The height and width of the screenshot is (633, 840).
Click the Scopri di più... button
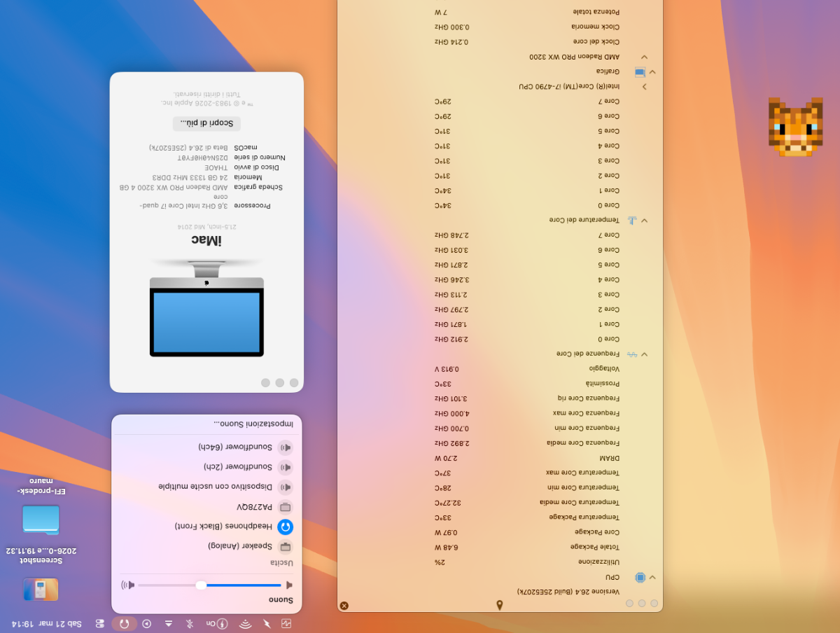[x=206, y=123]
